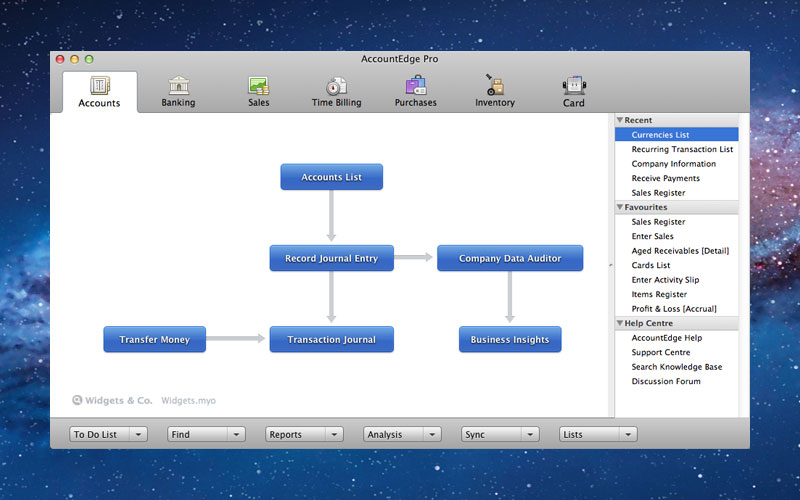Click the magnifier icon beside Widgets & Co.
The height and width of the screenshot is (500, 800).
click(77, 400)
